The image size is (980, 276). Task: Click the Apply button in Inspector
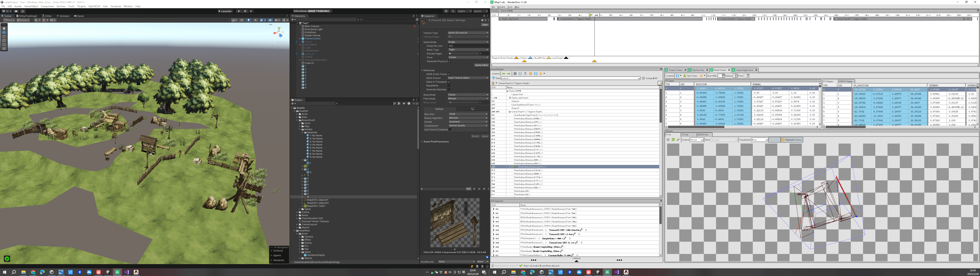pos(485,136)
